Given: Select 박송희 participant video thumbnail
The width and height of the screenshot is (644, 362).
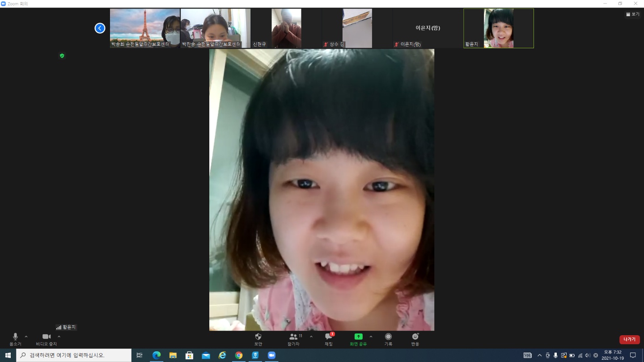Looking at the screenshot, I should (x=145, y=28).
